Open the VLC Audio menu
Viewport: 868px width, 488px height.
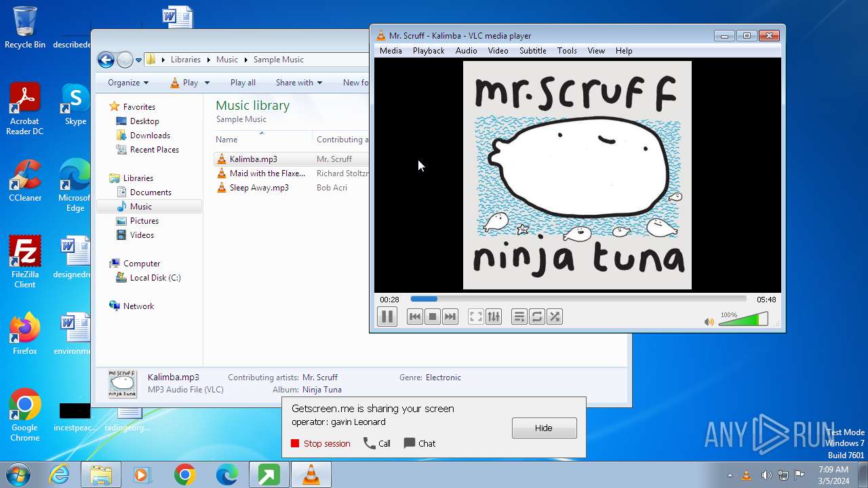(x=466, y=51)
